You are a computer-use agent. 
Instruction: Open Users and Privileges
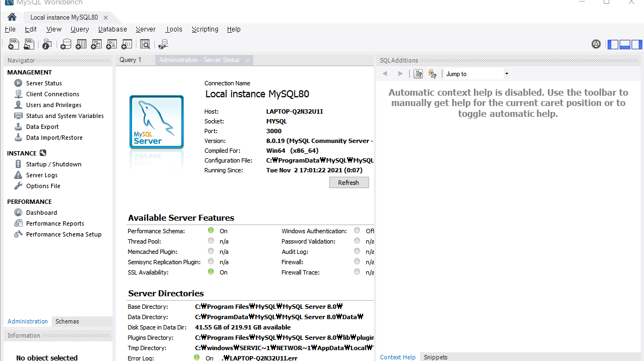tap(54, 105)
